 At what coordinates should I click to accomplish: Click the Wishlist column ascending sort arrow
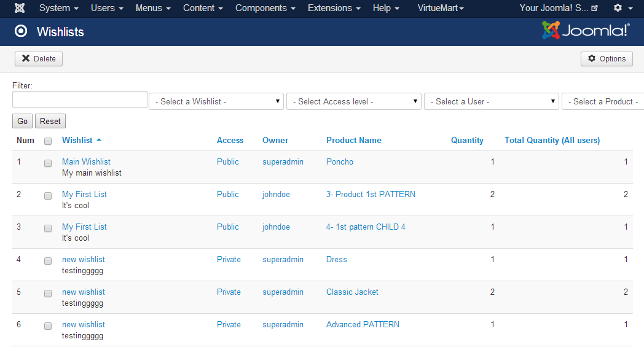pos(99,140)
